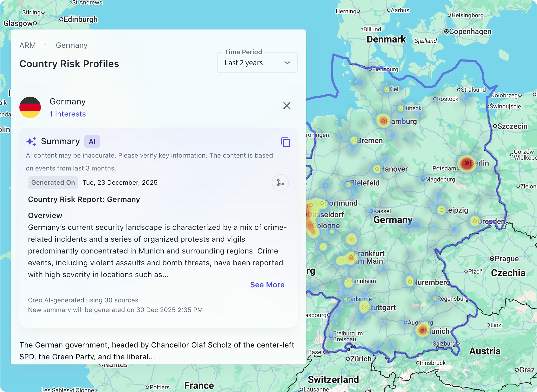The height and width of the screenshot is (392, 537).
Task: Click the Munich heatmap hotspot
Action: [422, 331]
